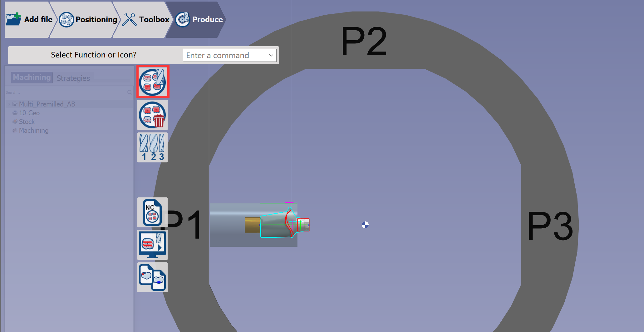
Task: Open the Enter a command dropdown
Action: (229, 55)
